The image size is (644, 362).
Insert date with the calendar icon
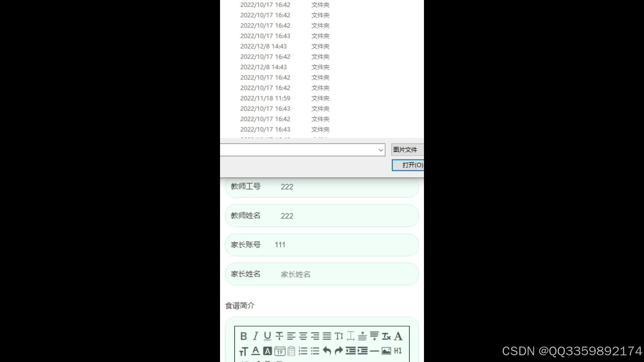(x=280, y=351)
